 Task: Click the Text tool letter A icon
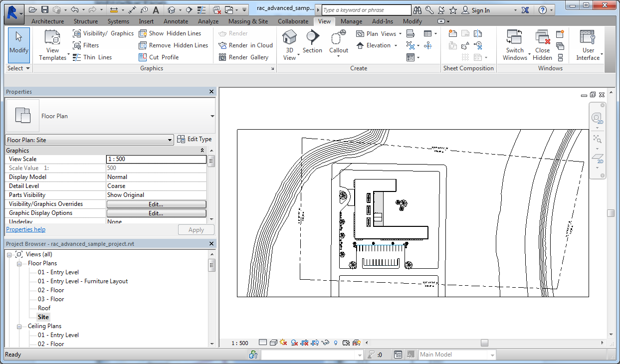coord(156,10)
